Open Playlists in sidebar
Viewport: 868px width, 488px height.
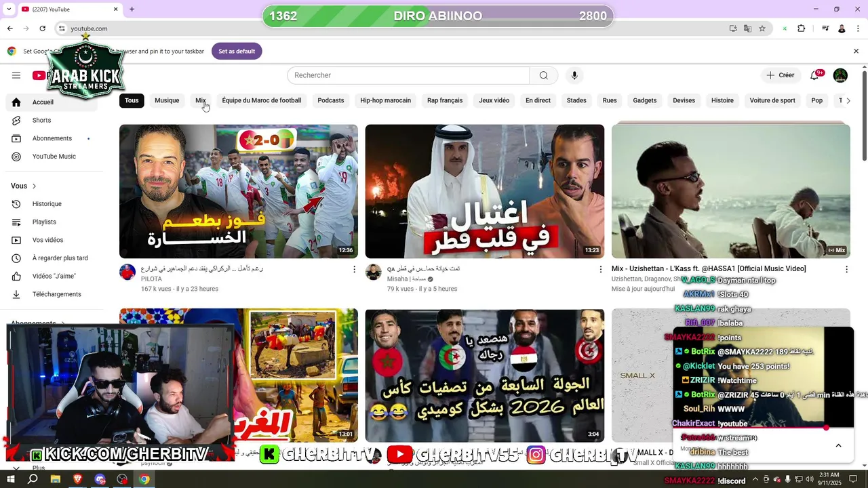point(52,222)
